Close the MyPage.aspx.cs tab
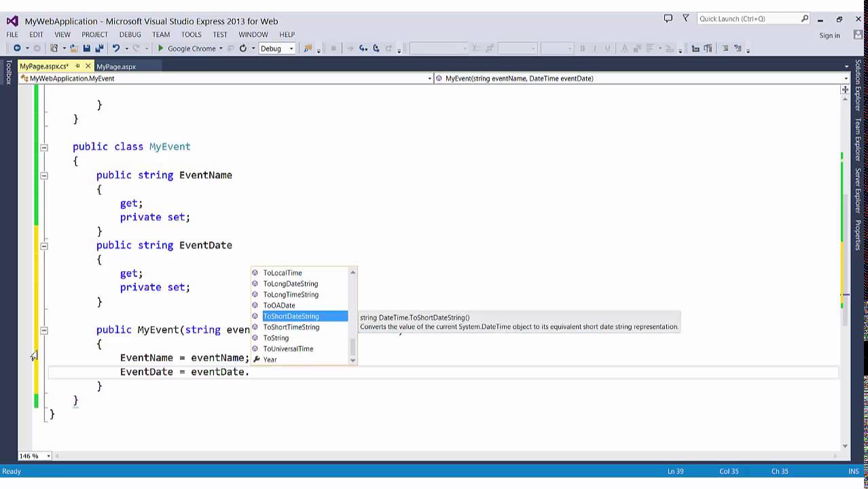The image size is (868, 489). [x=88, y=66]
